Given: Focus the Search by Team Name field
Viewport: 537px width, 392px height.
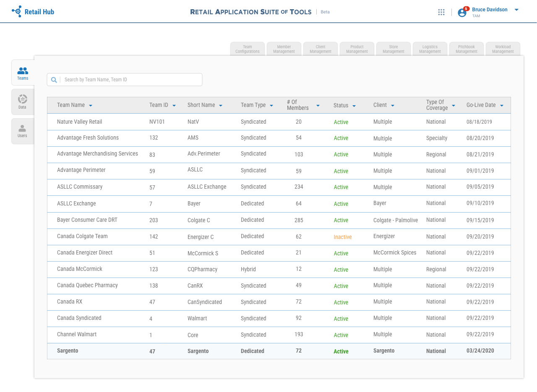Looking at the screenshot, I should pyautogui.click(x=125, y=80).
